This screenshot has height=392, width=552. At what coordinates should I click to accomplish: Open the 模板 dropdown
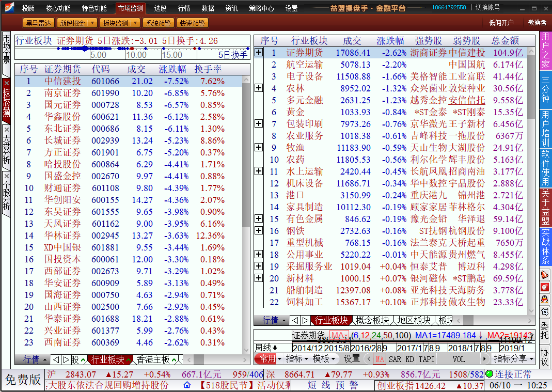click(x=324, y=359)
